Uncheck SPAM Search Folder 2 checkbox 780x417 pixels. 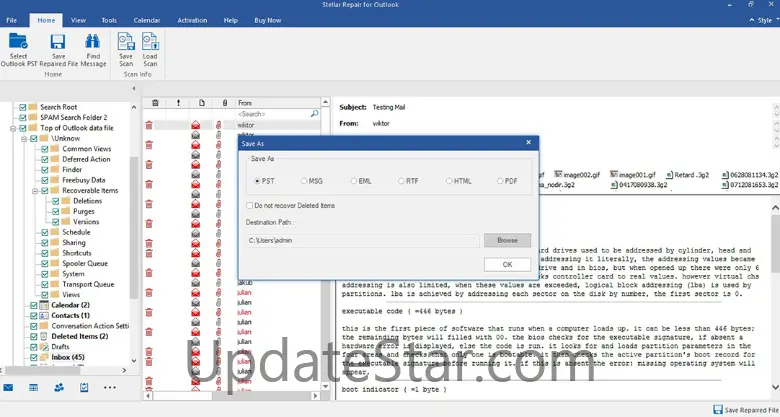[x=22, y=117]
